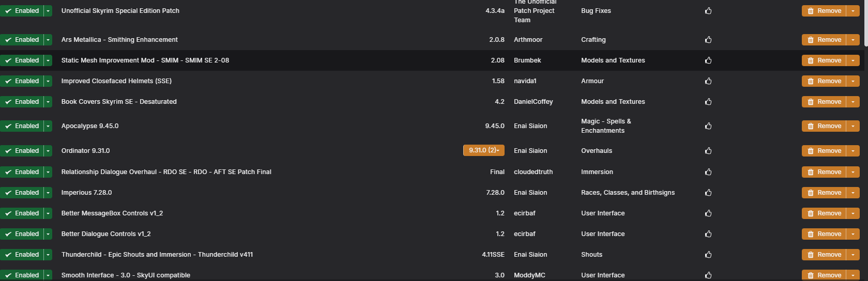Click endorse icon for Ordinator 9.31.0
The height and width of the screenshot is (281, 868).
tap(708, 151)
